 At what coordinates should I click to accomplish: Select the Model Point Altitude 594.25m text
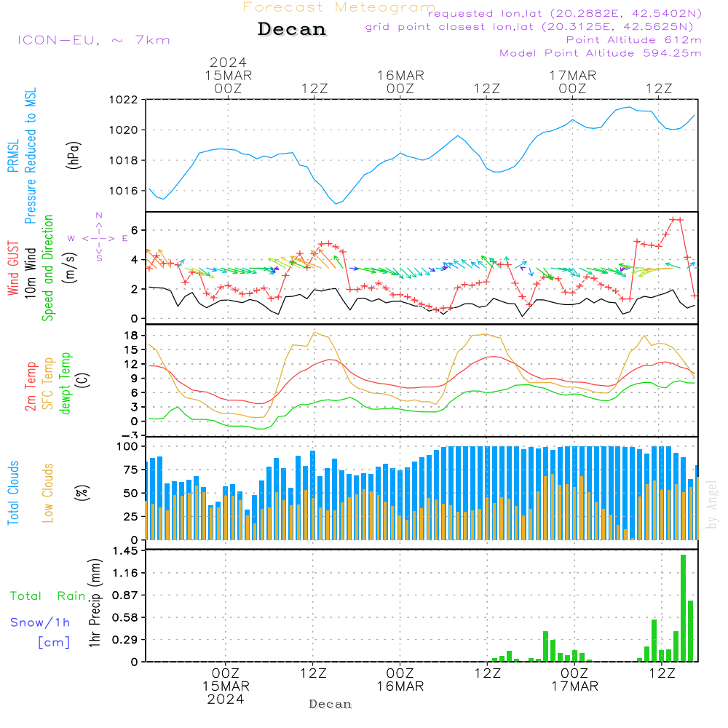tap(600, 53)
